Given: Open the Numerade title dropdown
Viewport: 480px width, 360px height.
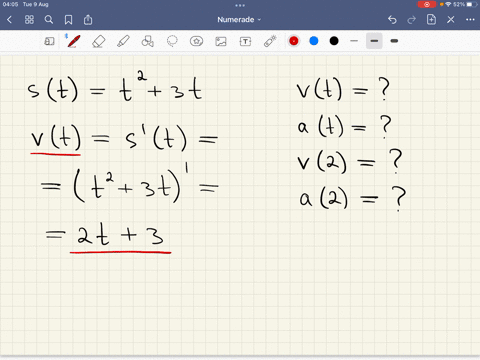Looking at the screenshot, I should point(239,20).
